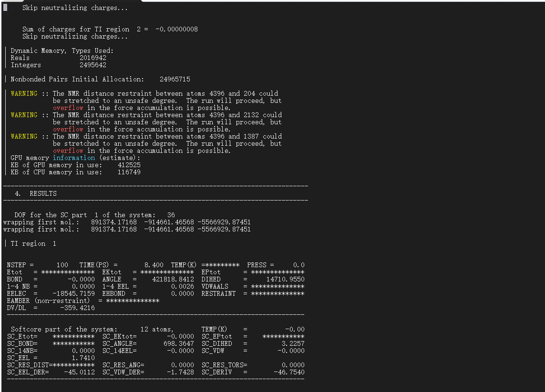Click the DIHED value 14710.9550
This screenshot has height=392, width=545.
click(285, 279)
